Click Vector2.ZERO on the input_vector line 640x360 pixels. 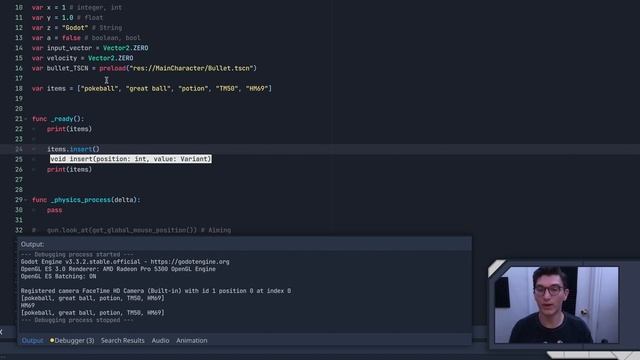tap(125, 48)
